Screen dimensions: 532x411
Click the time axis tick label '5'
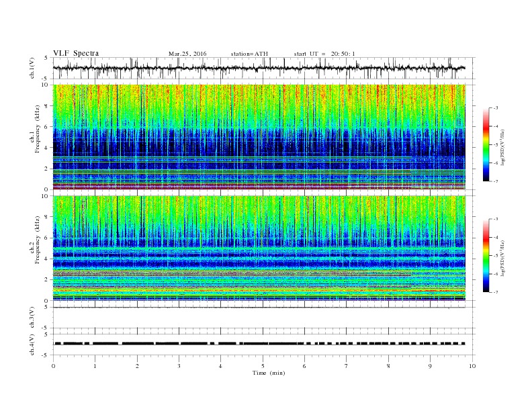[263, 366]
